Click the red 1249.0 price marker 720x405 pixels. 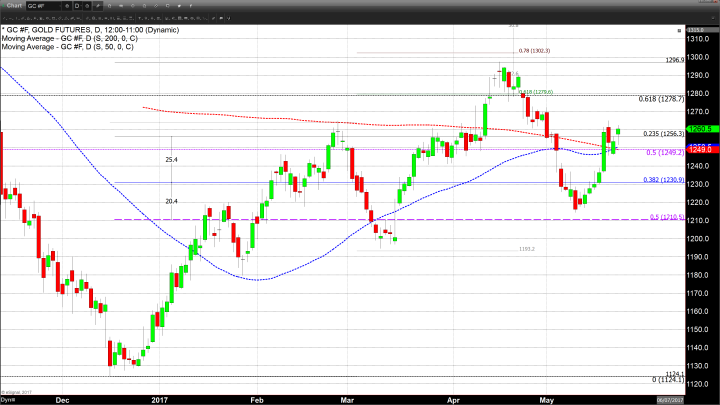[702, 150]
